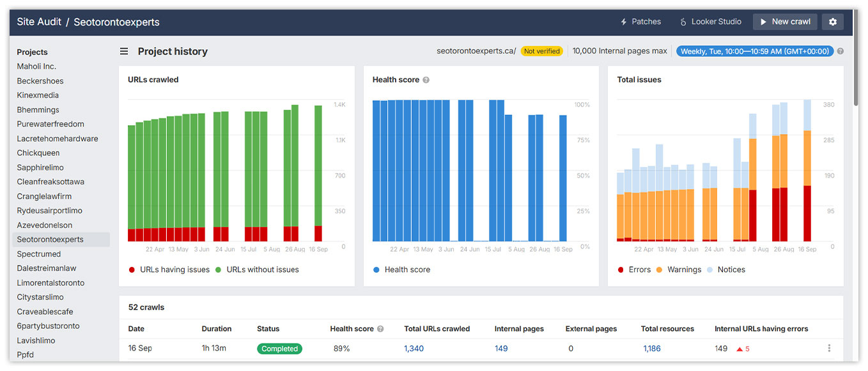Click Site Audit in the breadcrumb
This screenshot has width=868, height=371.
[x=38, y=21]
